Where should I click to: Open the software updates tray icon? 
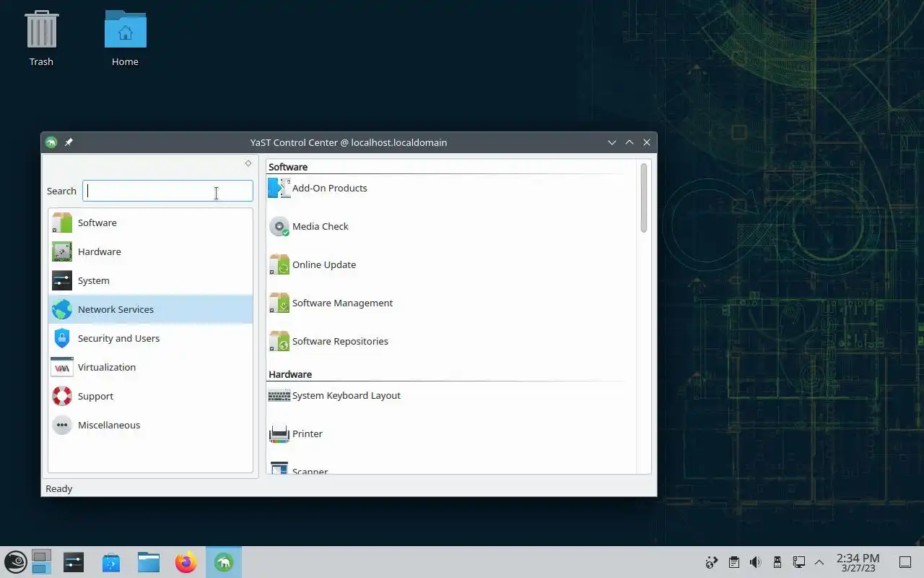(712, 562)
